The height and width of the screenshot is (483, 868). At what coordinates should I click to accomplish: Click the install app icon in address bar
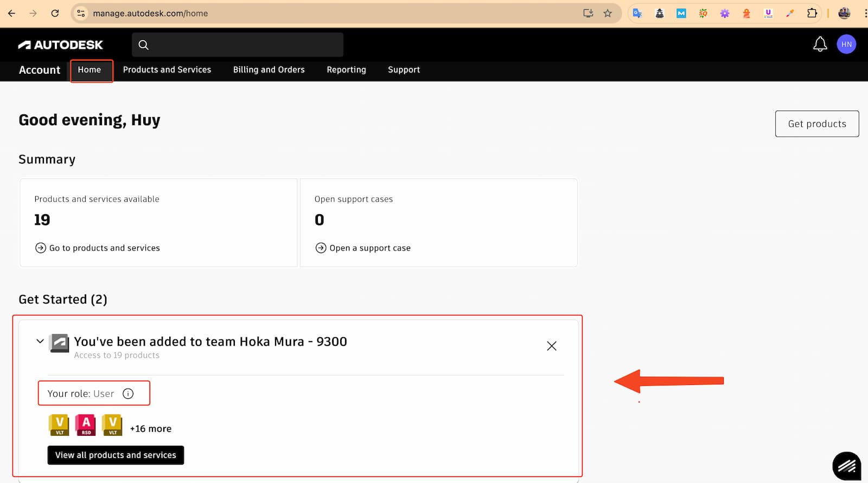pos(588,13)
